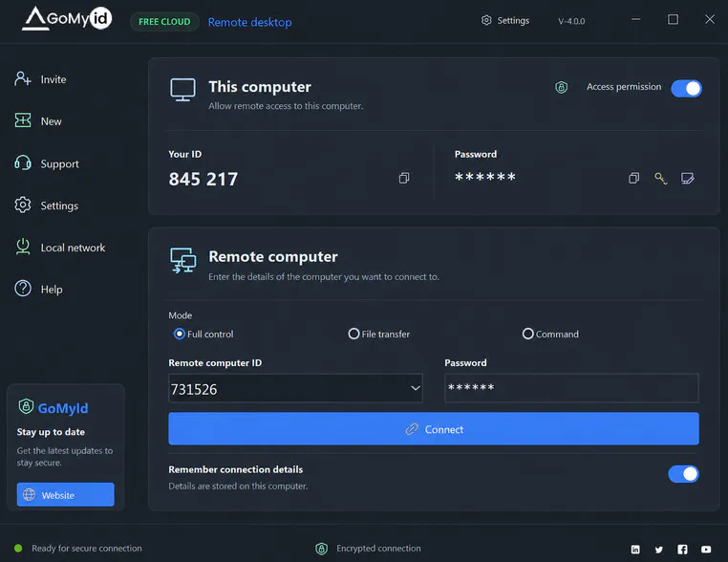The image size is (728, 562).
Task: Open Settings in the sidebar
Action: pos(47,205)
